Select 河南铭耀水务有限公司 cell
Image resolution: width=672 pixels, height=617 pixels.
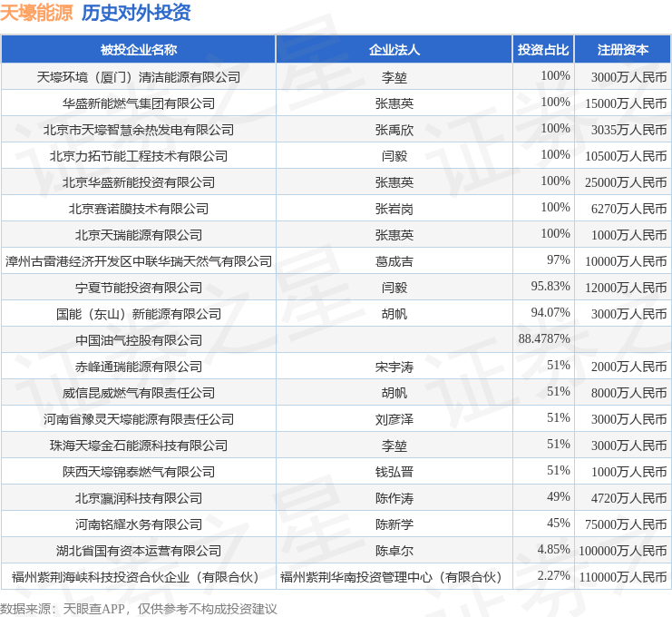pyautogui.click(x=139, y=524)
